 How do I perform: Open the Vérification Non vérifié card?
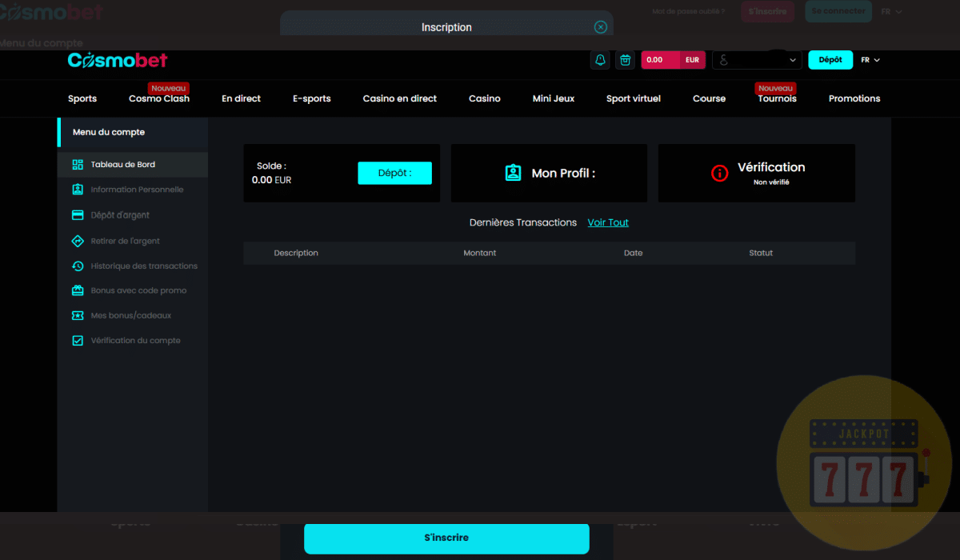[757, 173]
